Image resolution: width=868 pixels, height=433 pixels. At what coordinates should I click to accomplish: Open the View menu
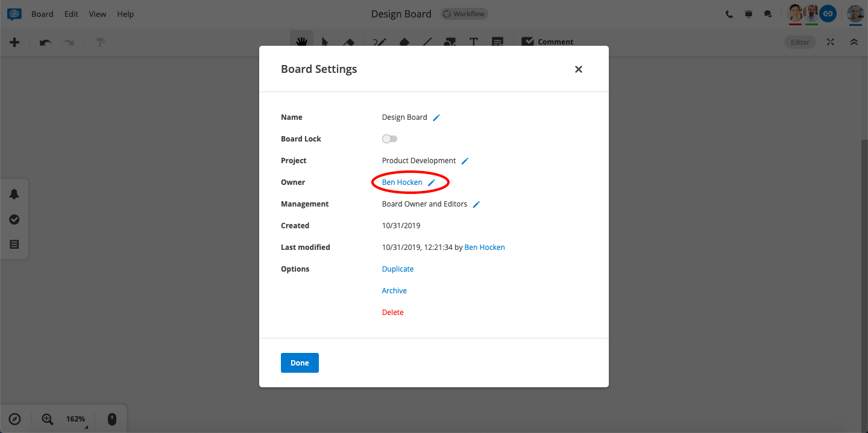coord(97,13)
